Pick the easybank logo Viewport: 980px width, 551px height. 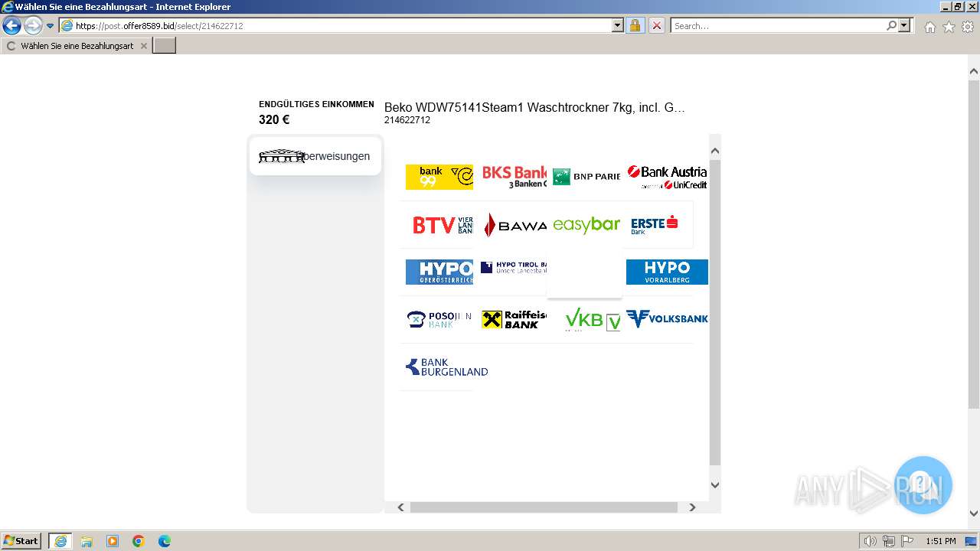(586, 225)
